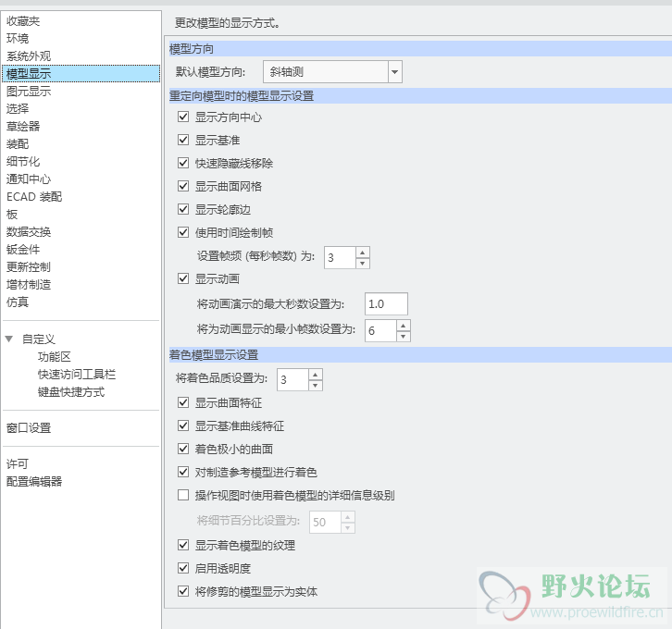
Task: Toggle 显示方向中心 checkbox
Action: [x=183, y=117]
